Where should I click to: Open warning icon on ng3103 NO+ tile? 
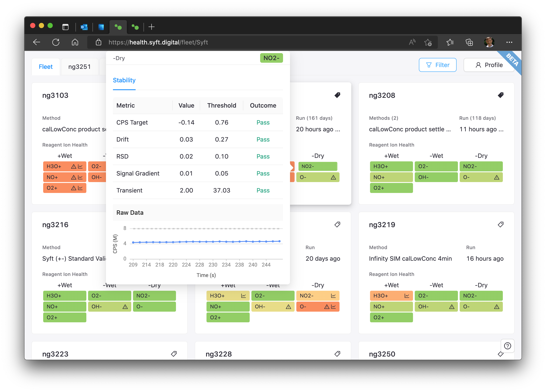click(x=74, y=177)
